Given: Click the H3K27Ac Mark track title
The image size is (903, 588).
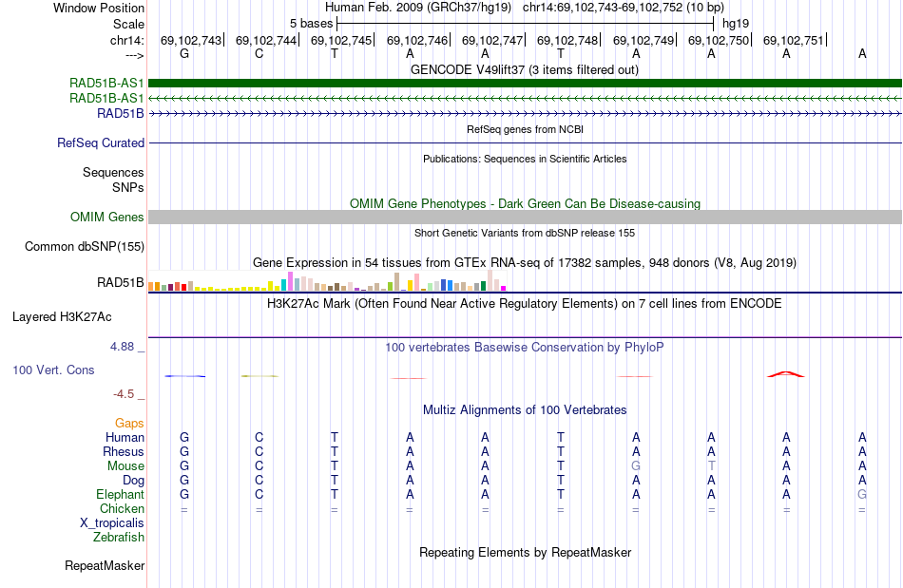Looking at the screenshot, I should tap(525, 304).
